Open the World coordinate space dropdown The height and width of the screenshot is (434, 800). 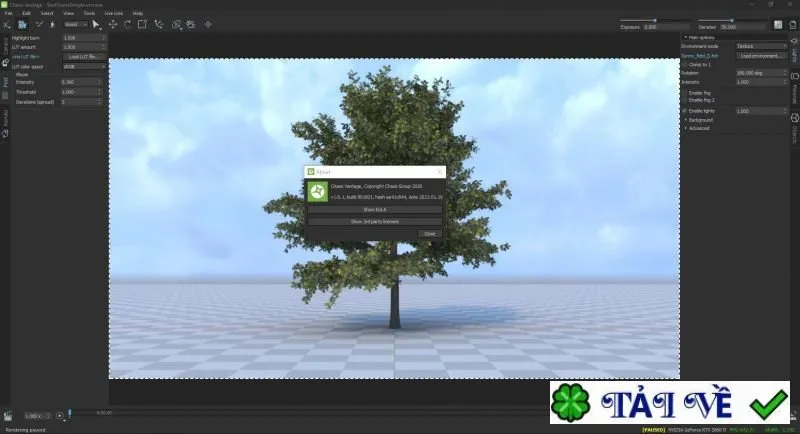coord(76,24)
